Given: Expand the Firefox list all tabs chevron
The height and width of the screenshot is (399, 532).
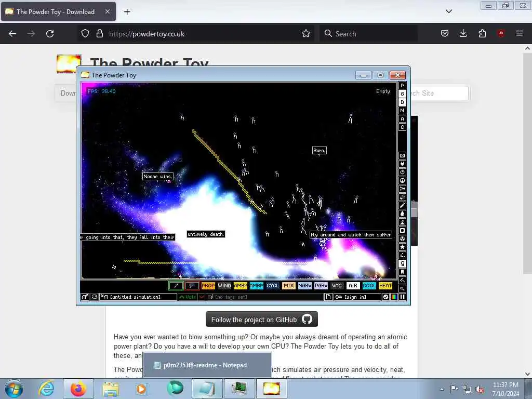Looking at the screenshot, I should (x=448, y=11).
